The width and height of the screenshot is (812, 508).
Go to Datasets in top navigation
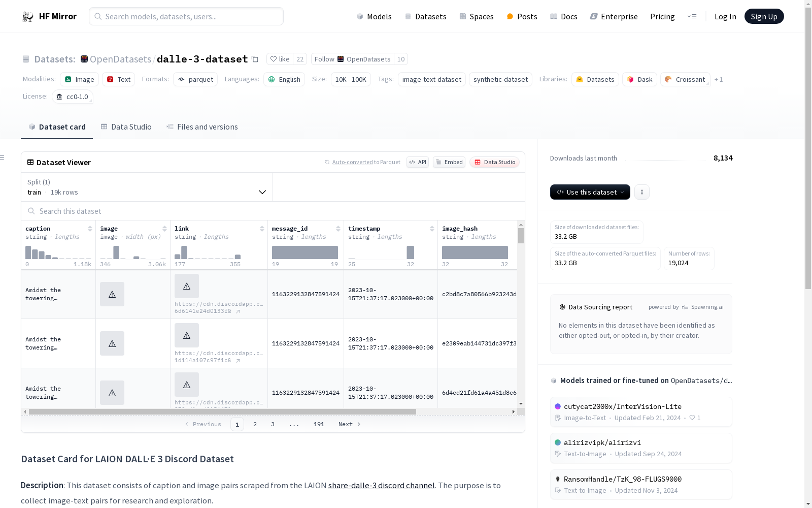pos(425,17)
